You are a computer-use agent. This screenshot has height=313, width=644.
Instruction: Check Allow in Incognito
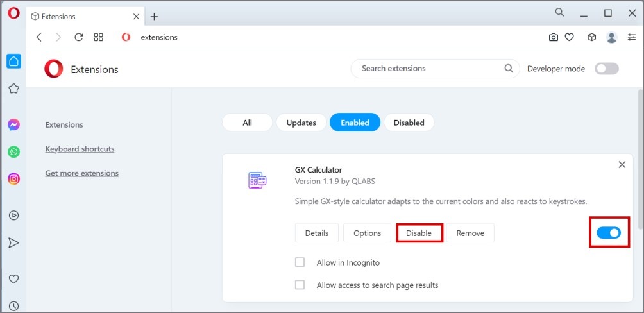tap(300, 262)
